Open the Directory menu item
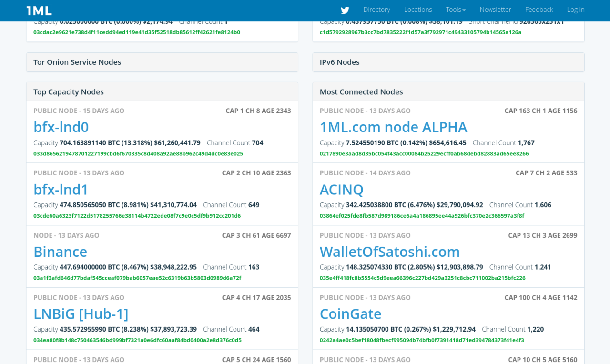The image size is (610, 364). (376, 10)
